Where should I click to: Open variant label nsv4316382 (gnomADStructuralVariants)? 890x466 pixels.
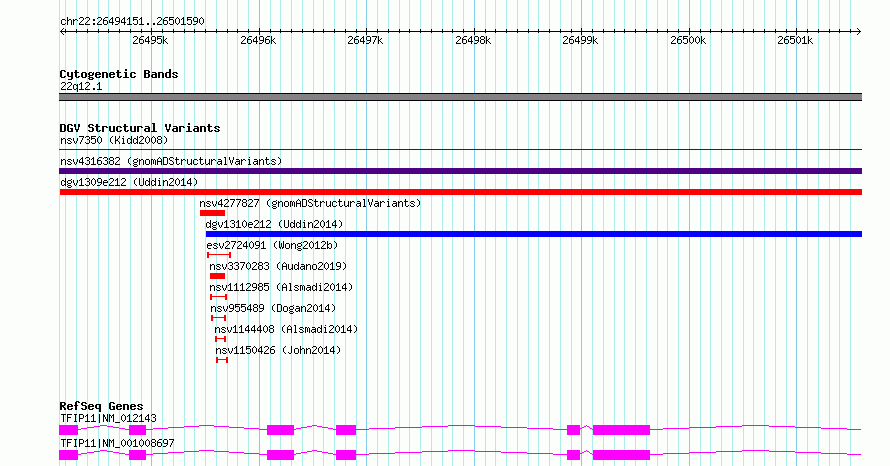171,161
